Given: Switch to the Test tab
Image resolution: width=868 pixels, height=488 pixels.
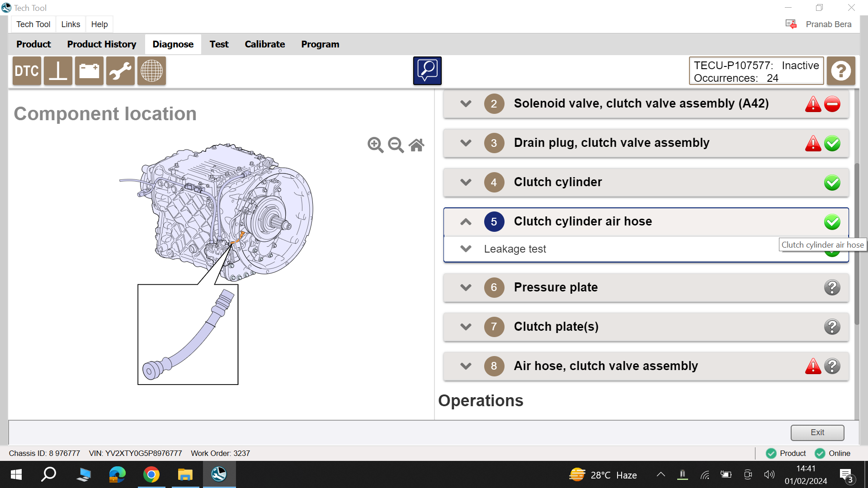Looking at the screenshot, I should [x=219, y=44].
